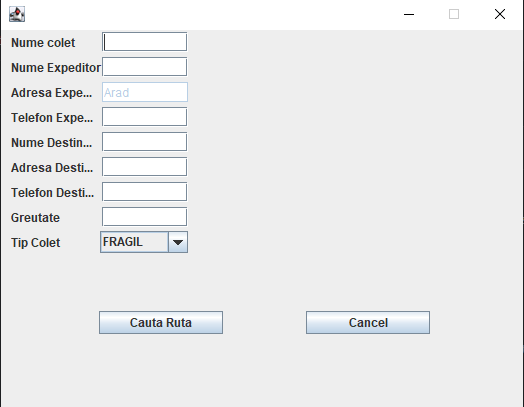The height and width of the screenshot is (407, 524).
Task: Click the Java application icon in title bar
Action: point(17,14)
